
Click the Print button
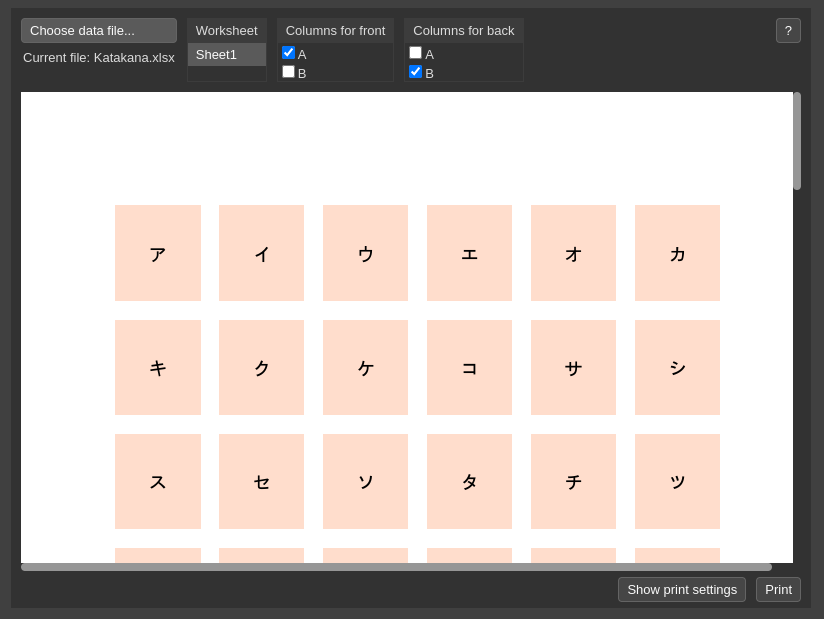tap(778, 590)
